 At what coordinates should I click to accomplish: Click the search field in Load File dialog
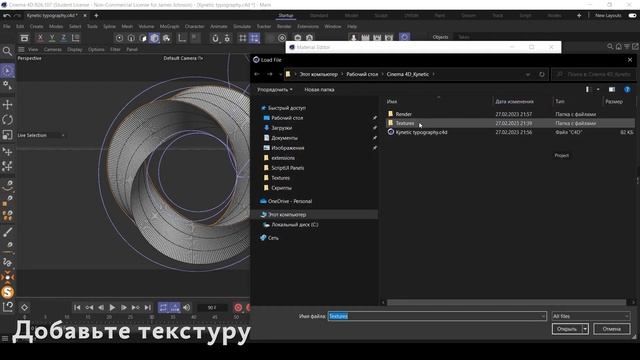[x=592, y=74]
